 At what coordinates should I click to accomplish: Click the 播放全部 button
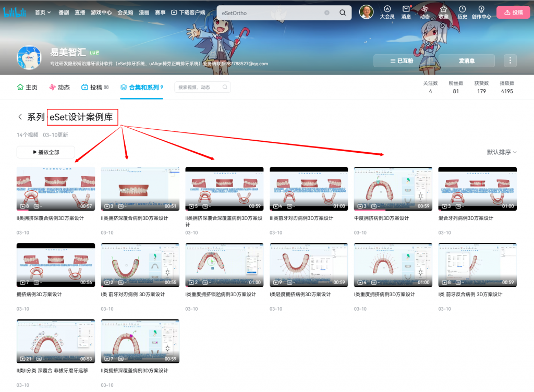(46, 152)
